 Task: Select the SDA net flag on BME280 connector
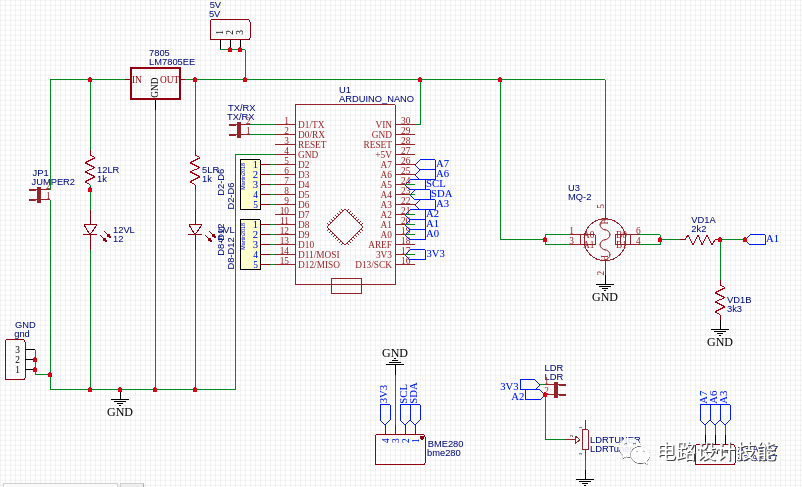point(415,414)
